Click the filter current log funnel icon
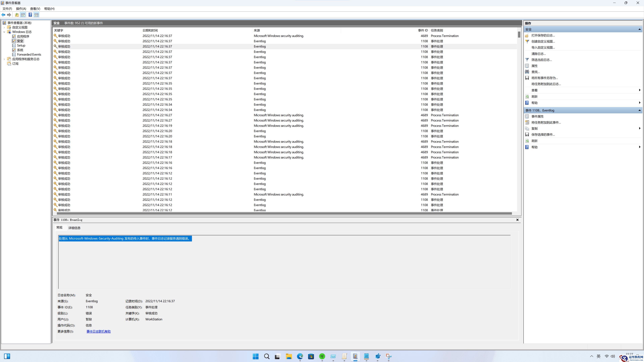 [x=527, y=60]
